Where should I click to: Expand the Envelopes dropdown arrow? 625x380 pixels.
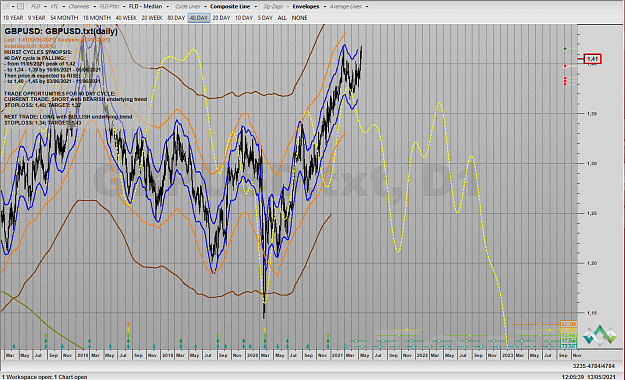pyautogui.click(x=324, y=6)
